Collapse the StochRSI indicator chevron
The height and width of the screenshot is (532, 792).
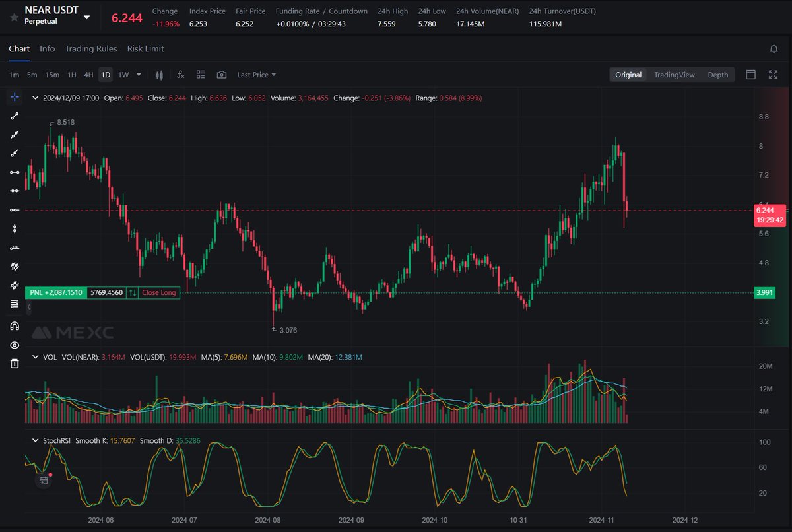35,440
